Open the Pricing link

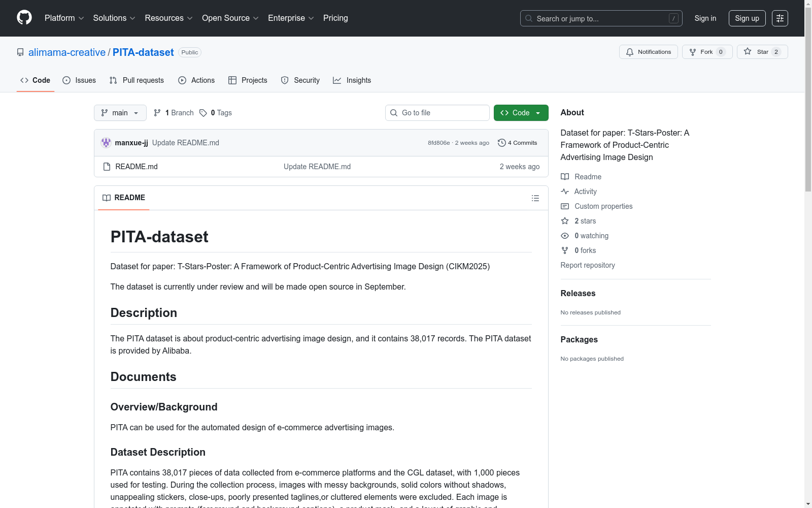[x=335, y=18]
